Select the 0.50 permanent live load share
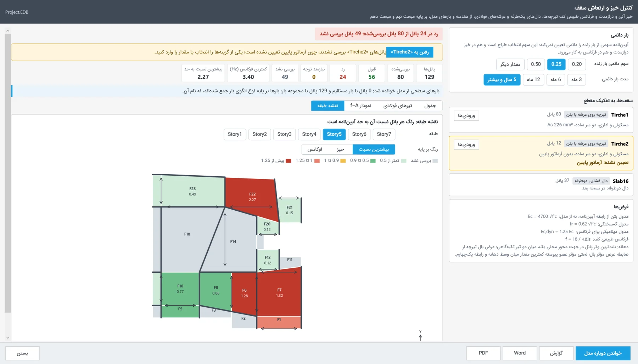 pyautogui.click(x=536, y=64)
